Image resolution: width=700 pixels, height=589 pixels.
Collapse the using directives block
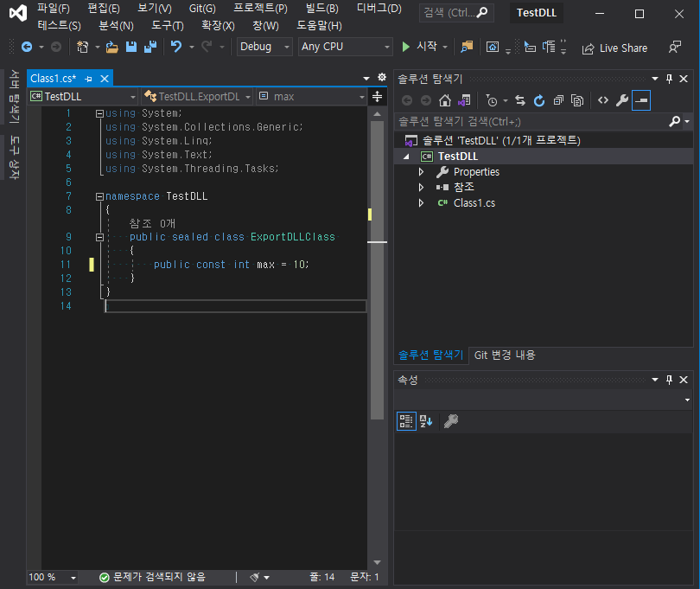(x=99, y=113)
